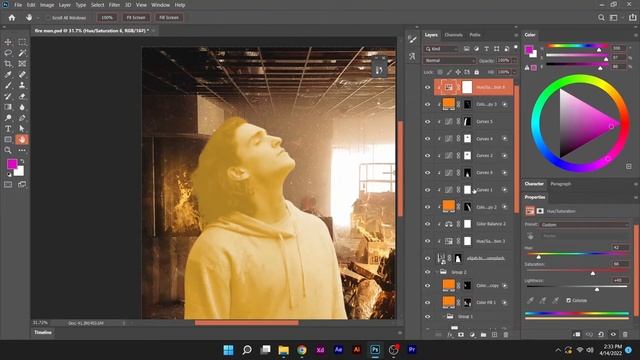Screen dimensions: 640x360
Task: Click the Fit Screen button
Action: pyautogui.click(x=136, y=18)
